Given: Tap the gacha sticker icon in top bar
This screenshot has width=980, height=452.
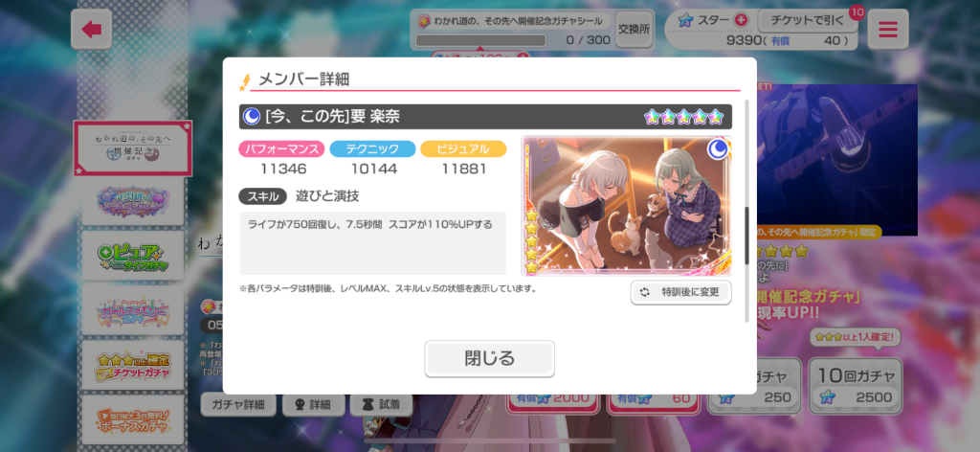Looking at the screenshot, I should [423, 21].
